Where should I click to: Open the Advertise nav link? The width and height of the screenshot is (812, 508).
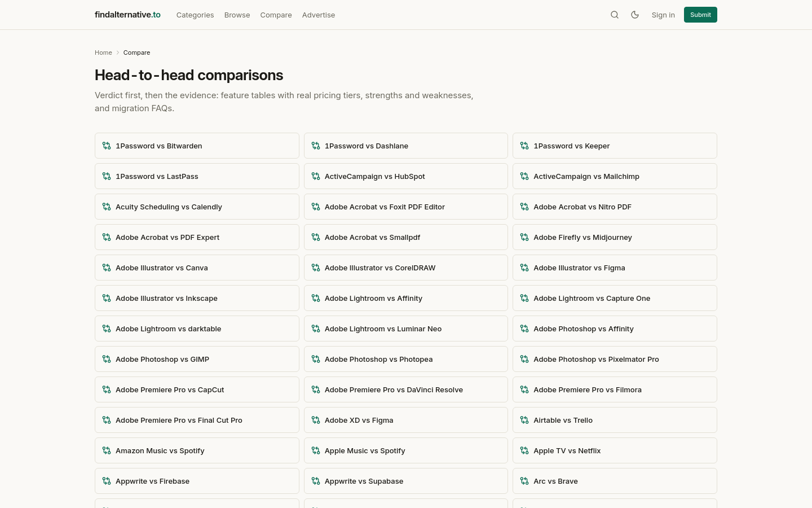(319, 15)
